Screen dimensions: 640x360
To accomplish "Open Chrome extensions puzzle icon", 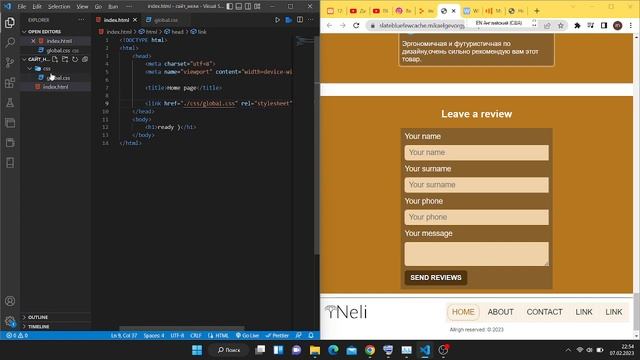I will (x=577, y=25).
